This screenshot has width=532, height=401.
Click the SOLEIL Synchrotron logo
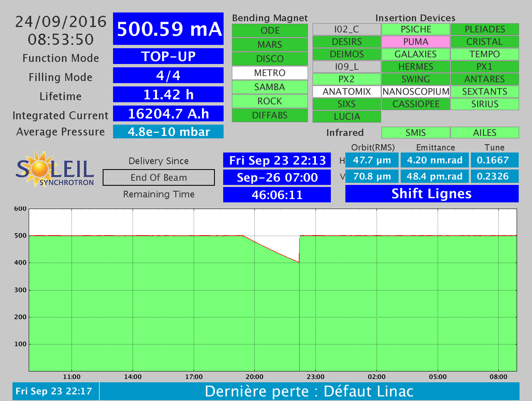click(55, 169)
